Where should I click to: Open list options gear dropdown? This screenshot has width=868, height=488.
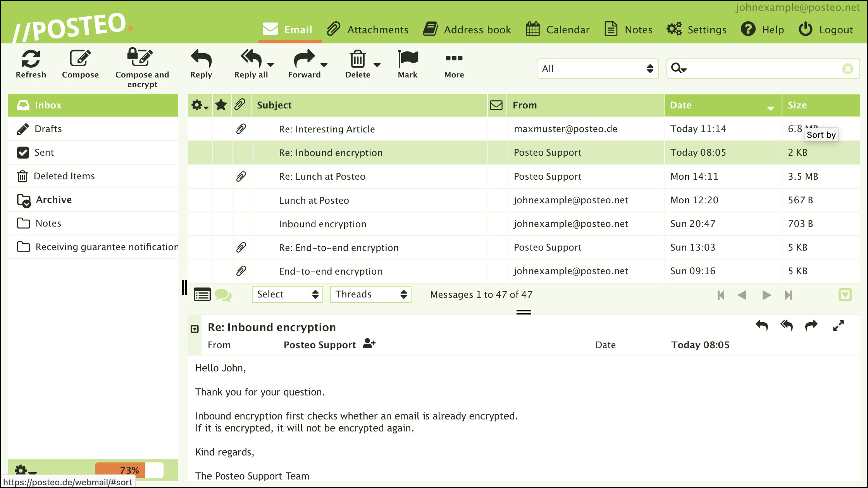[200, 105]
